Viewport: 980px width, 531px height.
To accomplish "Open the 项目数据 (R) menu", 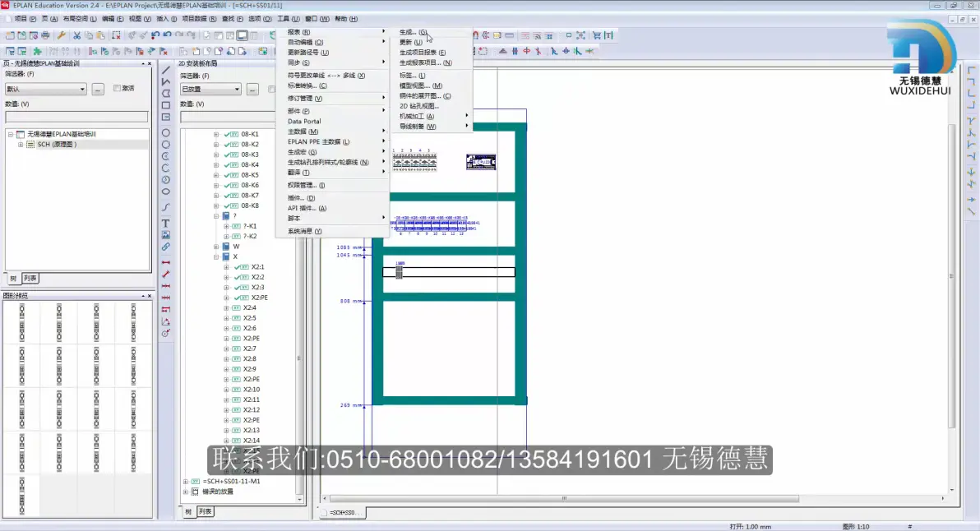I will 199,19.
